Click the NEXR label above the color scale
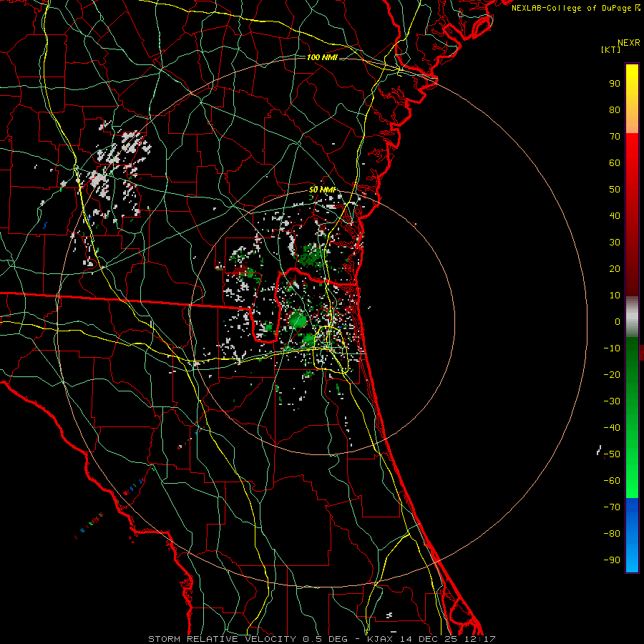644x644 pixels. click(629, 43)
